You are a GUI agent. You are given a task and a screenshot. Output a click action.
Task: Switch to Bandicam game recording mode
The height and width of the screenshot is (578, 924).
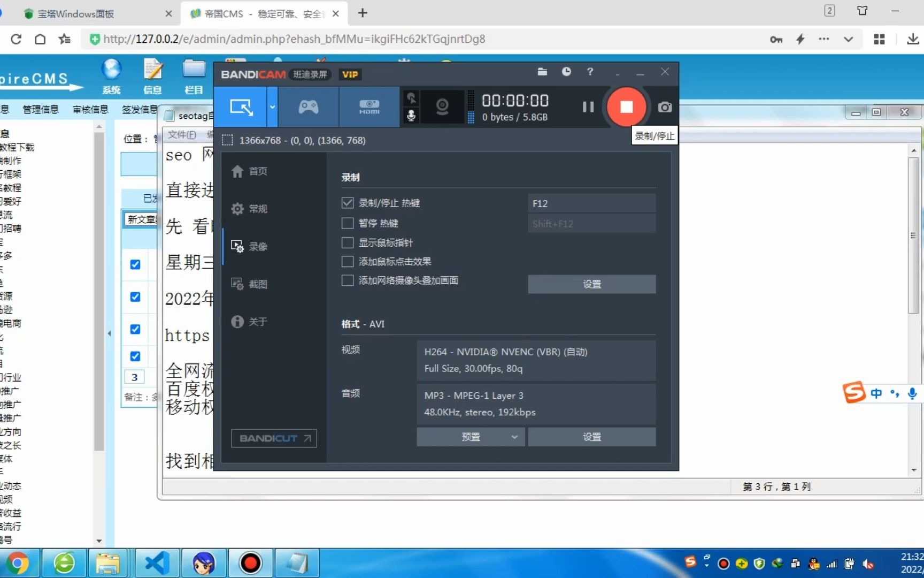pos(309,107)
